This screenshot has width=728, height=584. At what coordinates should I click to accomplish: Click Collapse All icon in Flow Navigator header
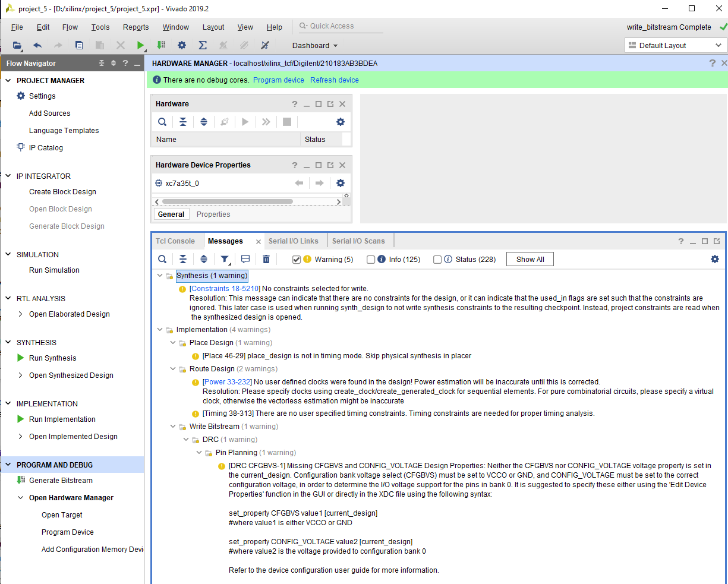pos(102,63)
